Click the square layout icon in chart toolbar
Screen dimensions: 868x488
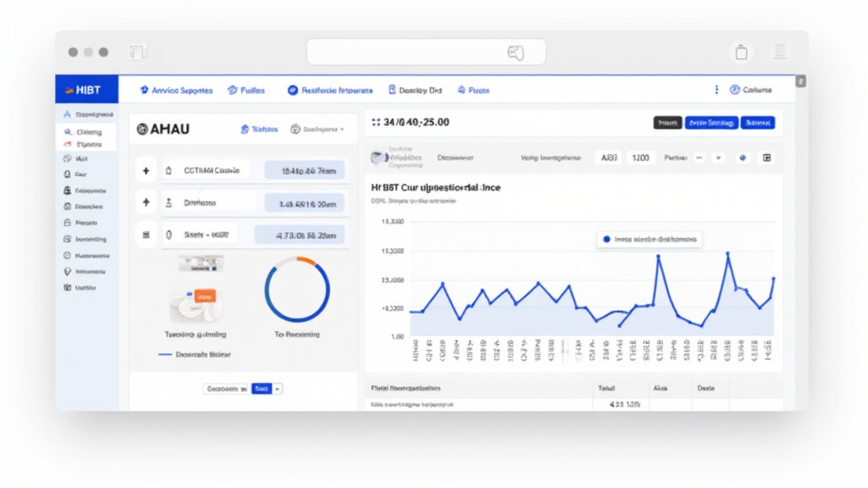767,158
